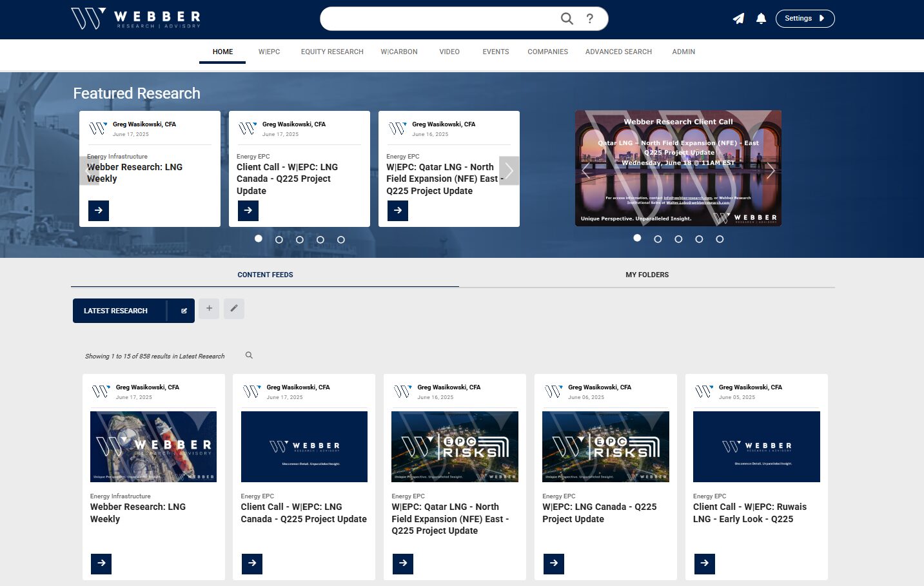The height and width of the screenshot is (586, 924).
Task: Open the June 06 LNG Canada thumbnail
Action: (x=606, y=447)
